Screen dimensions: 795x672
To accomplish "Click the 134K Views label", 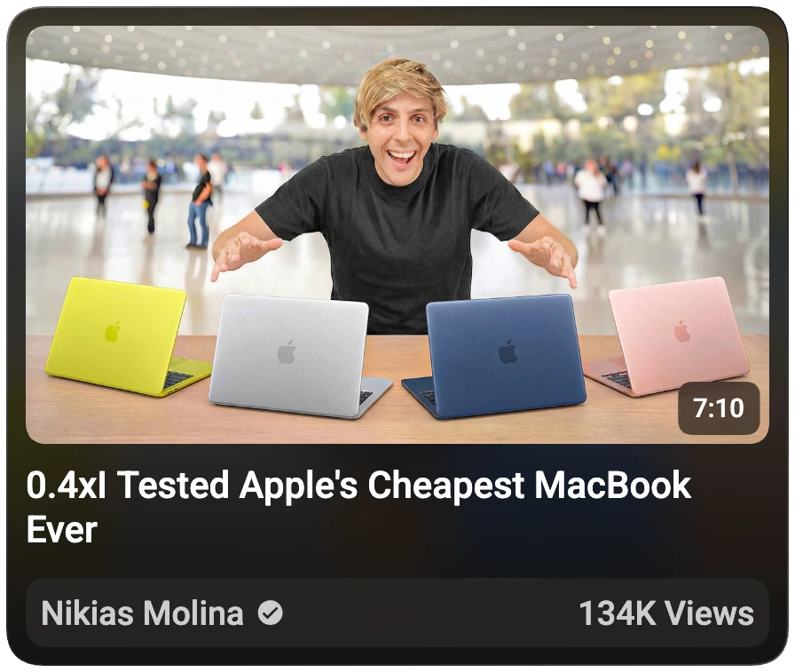I will pyautogui.click(x=666, y=613).
